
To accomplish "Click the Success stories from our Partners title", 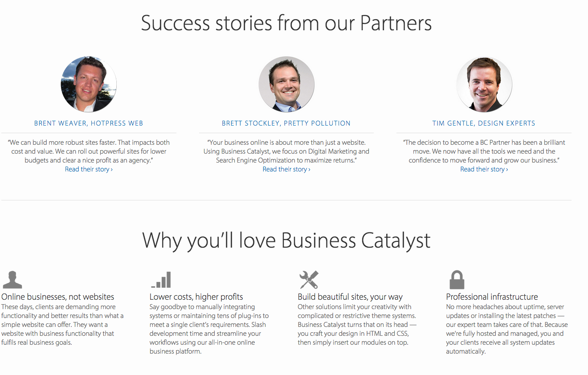I will (x=286, y=23).
